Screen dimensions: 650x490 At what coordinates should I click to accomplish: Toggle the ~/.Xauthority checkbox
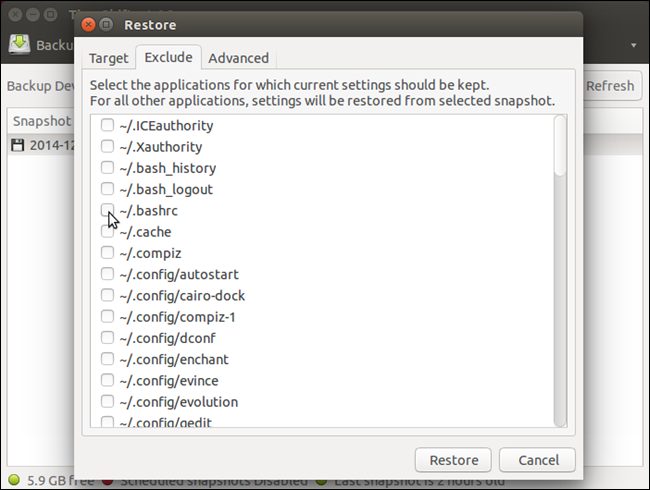[x=107, y=146]
